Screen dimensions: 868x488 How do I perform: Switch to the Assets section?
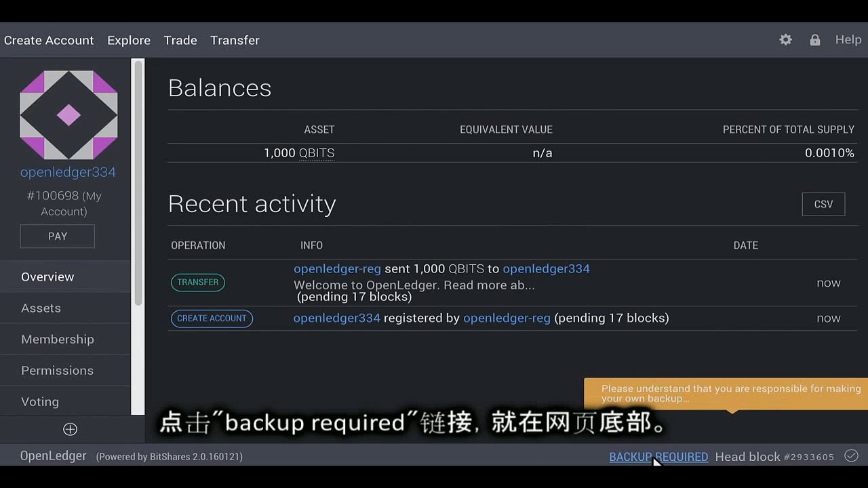(x=65, y=308)
